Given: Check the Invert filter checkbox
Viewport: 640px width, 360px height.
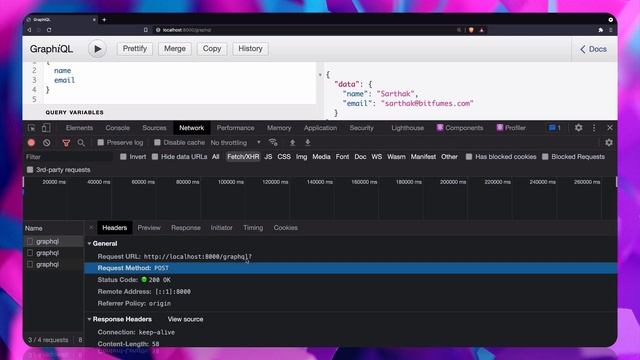Looking at the screenshot, I should pyautogui.click(x=123, y=157).
